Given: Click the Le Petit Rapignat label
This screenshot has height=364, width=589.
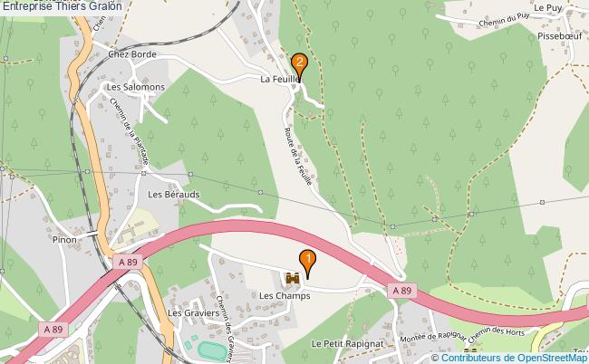Looking at the screenshot, I should [348, 344].
